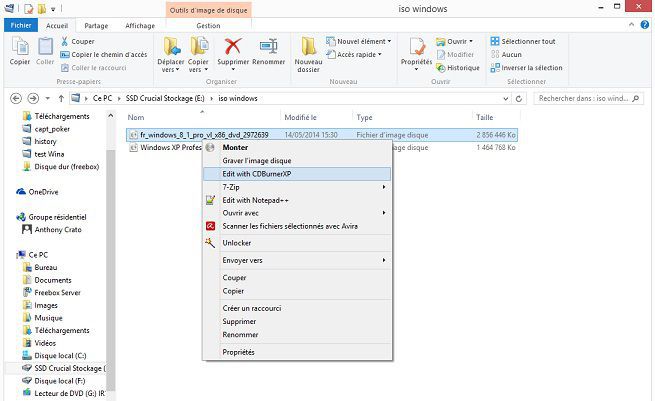This screenshot has width=655, height=401.
Task: Switch to the Gestion ribbon tab
Action: [x=208, y=25]
